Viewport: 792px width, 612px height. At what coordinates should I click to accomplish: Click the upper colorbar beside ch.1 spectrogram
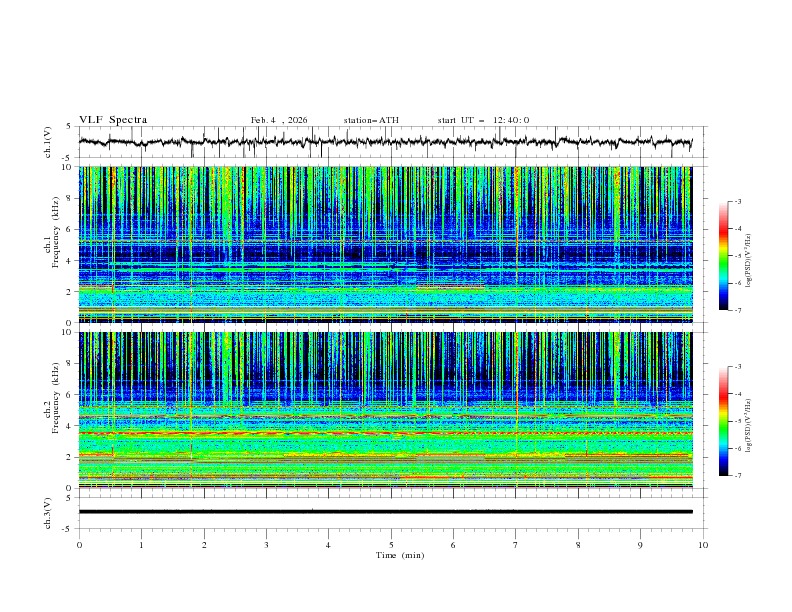tap(723, 256)
